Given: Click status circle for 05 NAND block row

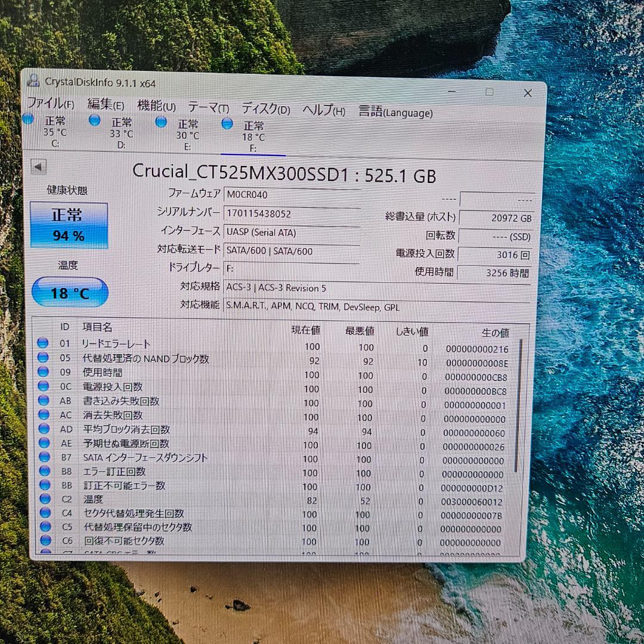Looking at the screenshot, I should (x=43, y=357).
